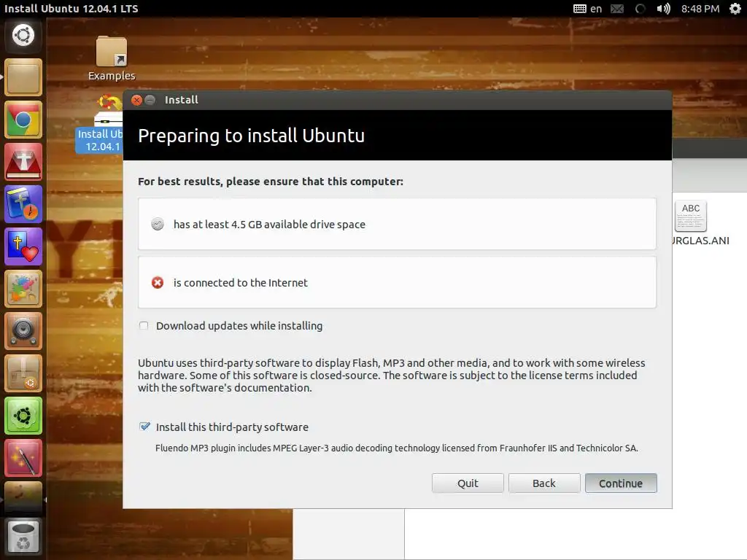Open the 8:48 PM clock menu
Viewport: 747px width, 560px height.
click(700, 9)
